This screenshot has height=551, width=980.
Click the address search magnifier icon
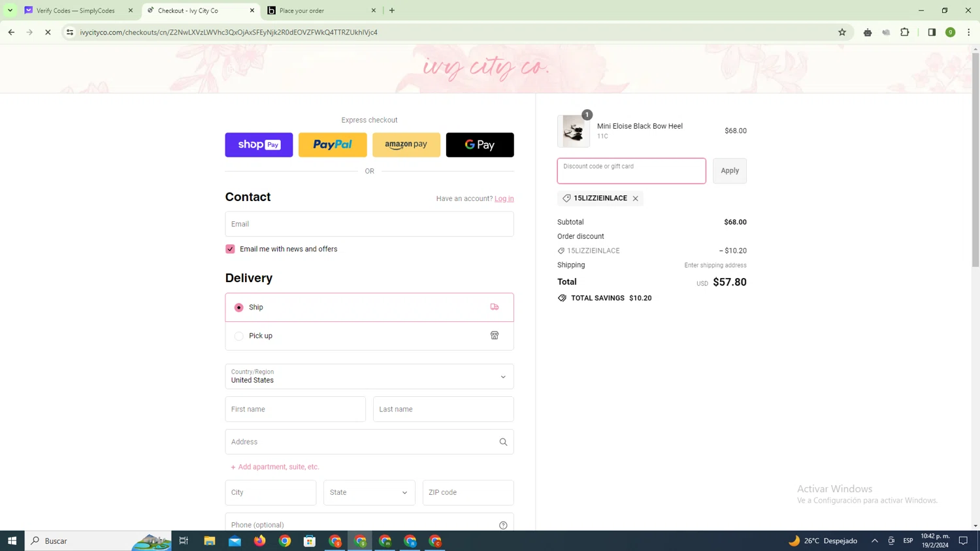click(x=503, y=442)
